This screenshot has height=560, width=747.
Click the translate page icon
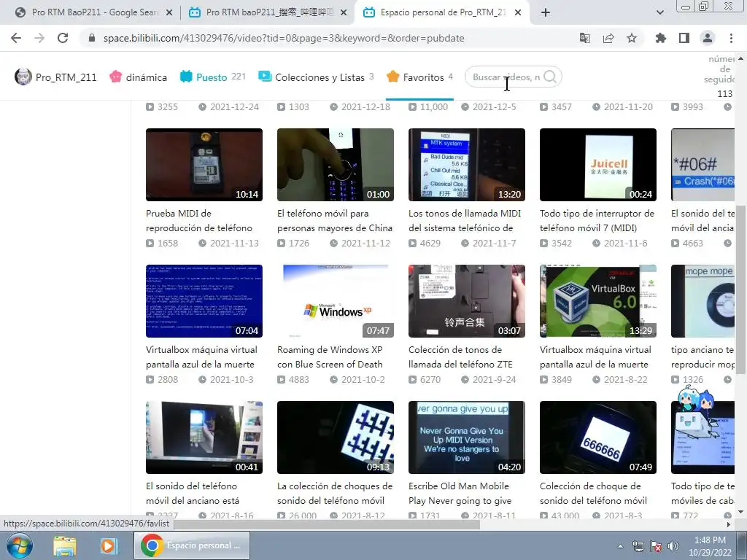tap(585, 38)
